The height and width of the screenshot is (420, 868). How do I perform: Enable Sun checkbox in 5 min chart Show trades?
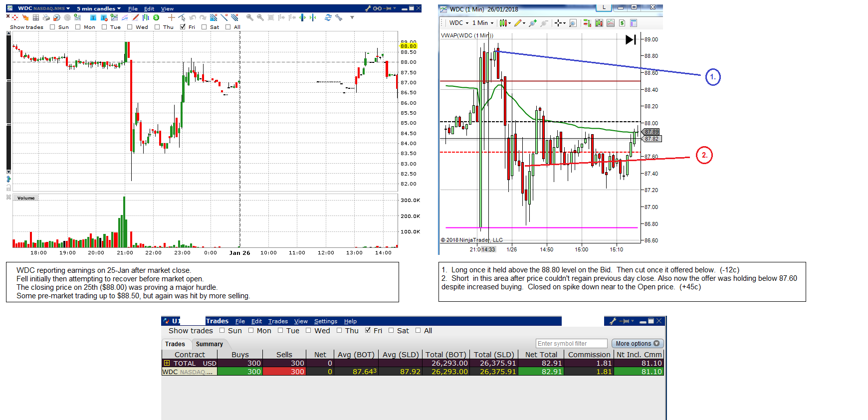tap(52, 27)
